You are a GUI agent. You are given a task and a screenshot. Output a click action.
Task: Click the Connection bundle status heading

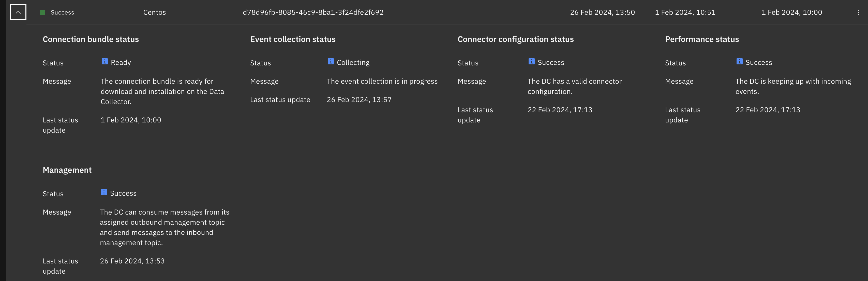pos(91,39)
